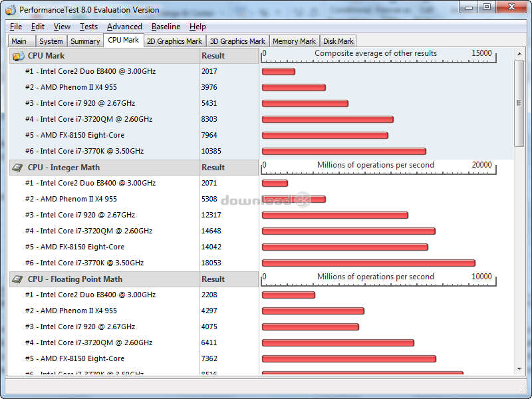Click the Composite average of other results scale

click(x=378, y=56)
